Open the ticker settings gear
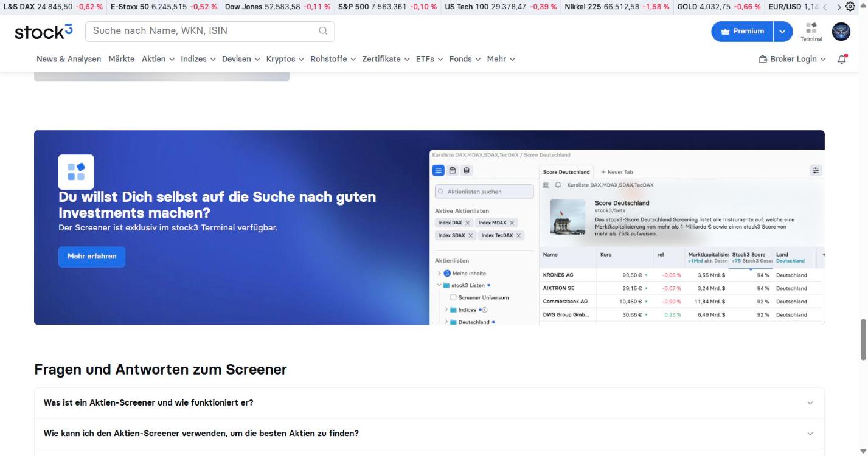Viewport: 868px width, 456px height. 850,7
